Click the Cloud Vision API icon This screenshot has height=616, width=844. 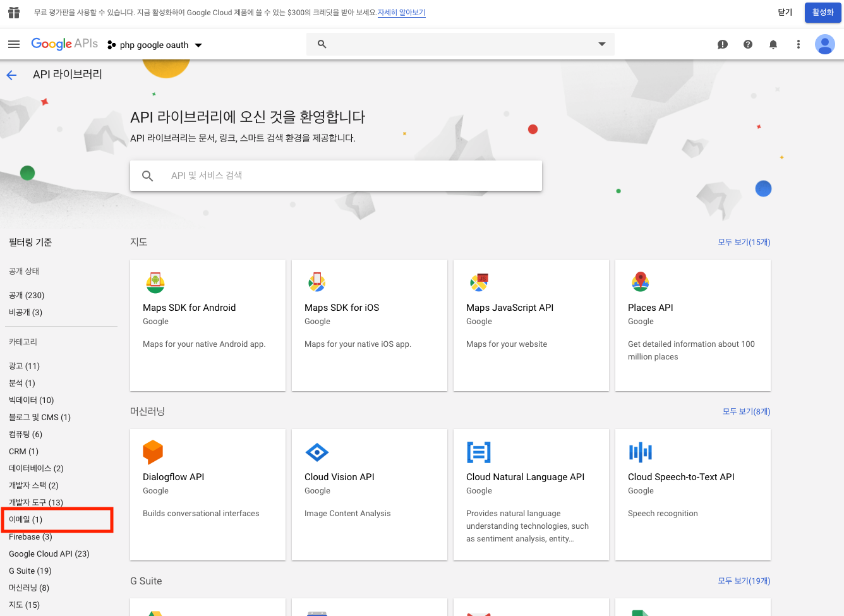click(x=316, y=452)
